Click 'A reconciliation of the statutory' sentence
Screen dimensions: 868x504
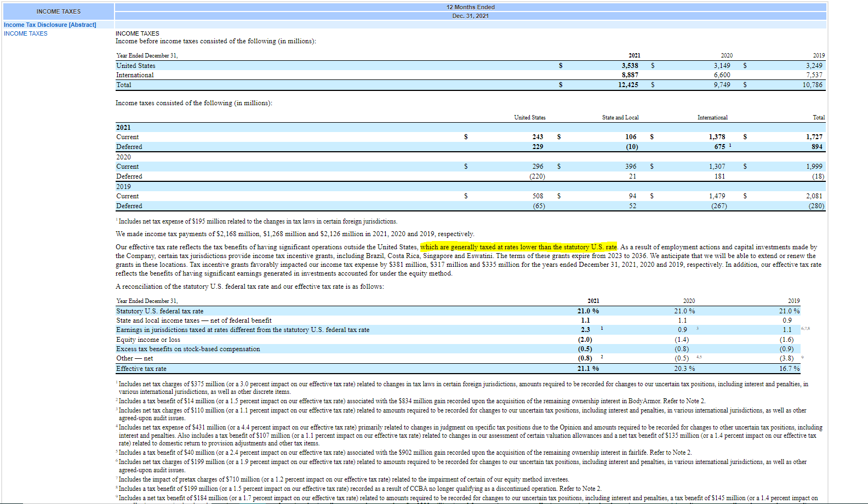coord(250,287)
